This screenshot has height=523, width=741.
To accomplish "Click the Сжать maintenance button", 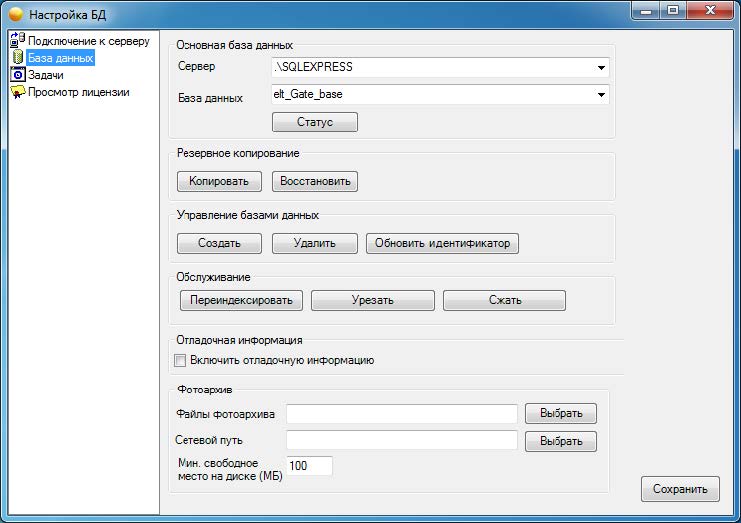I will click(504, 300).
